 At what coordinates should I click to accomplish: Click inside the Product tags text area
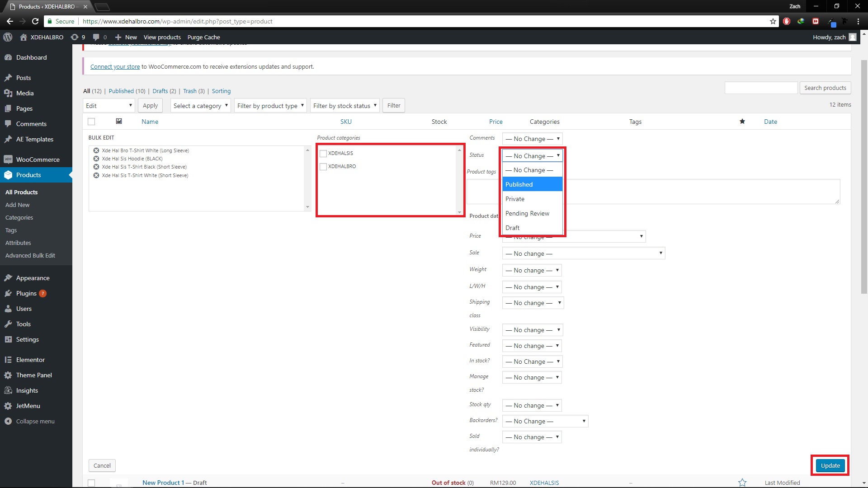point(653,192)
